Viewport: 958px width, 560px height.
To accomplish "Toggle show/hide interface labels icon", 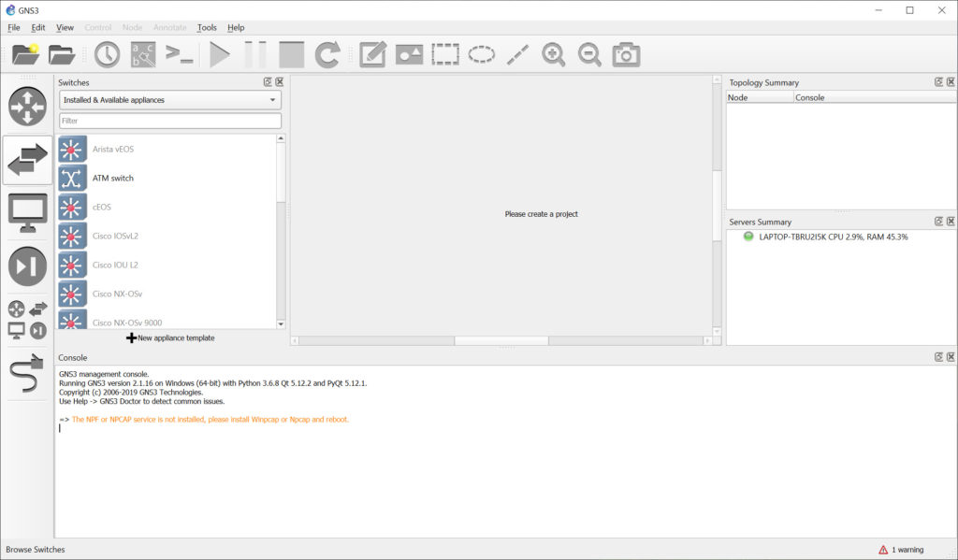I will point(143,55).
